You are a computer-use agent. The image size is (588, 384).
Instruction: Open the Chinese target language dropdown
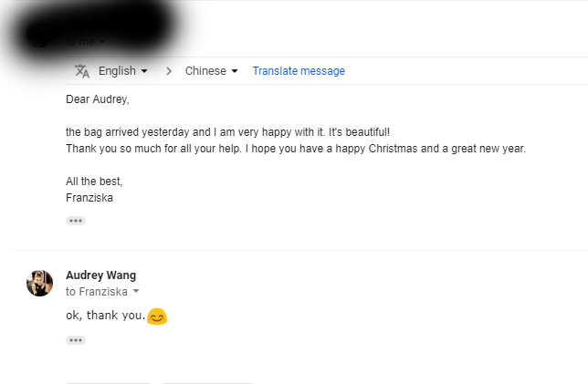[x=211, y=71]
